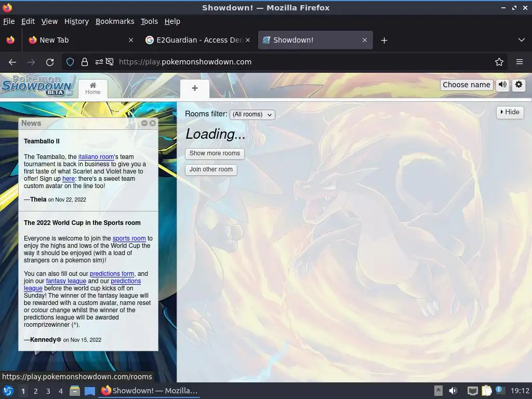
Task: Click the system tray volume icon
Action: [x=453, y=391]
